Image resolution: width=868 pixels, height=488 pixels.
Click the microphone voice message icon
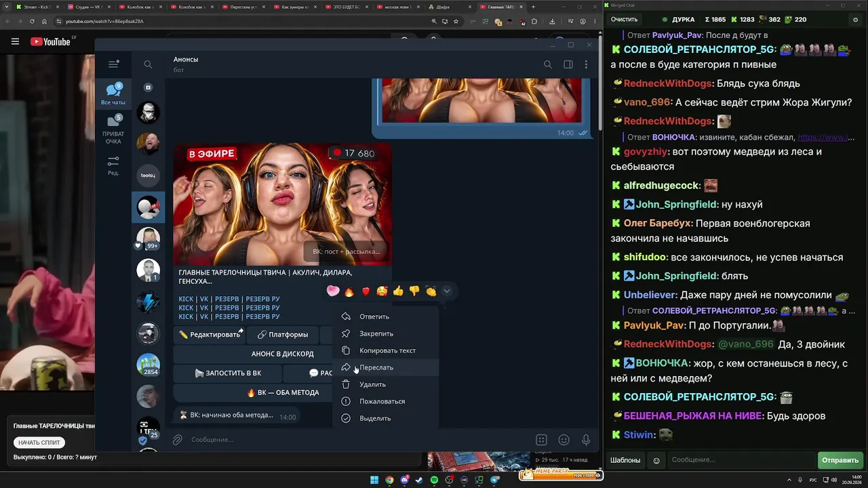pos(586,440)
